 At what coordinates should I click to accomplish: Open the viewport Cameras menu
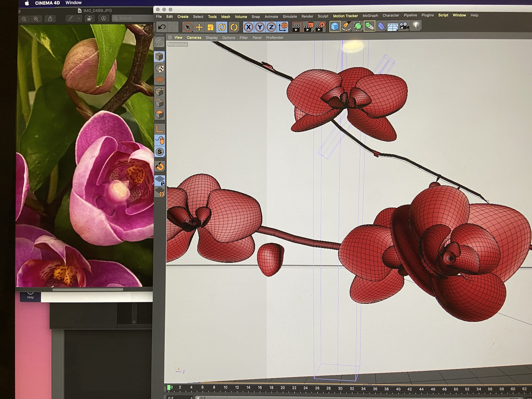tap(194, 38)
